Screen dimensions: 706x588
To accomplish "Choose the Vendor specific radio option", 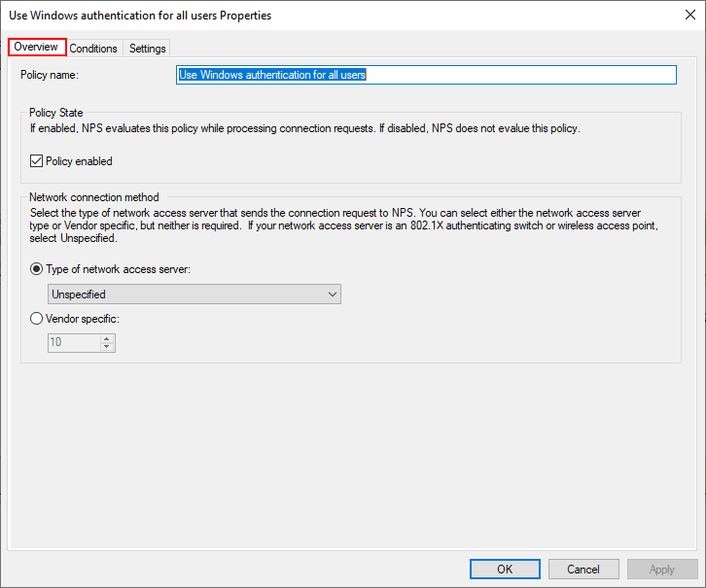I will pos(37,318).
